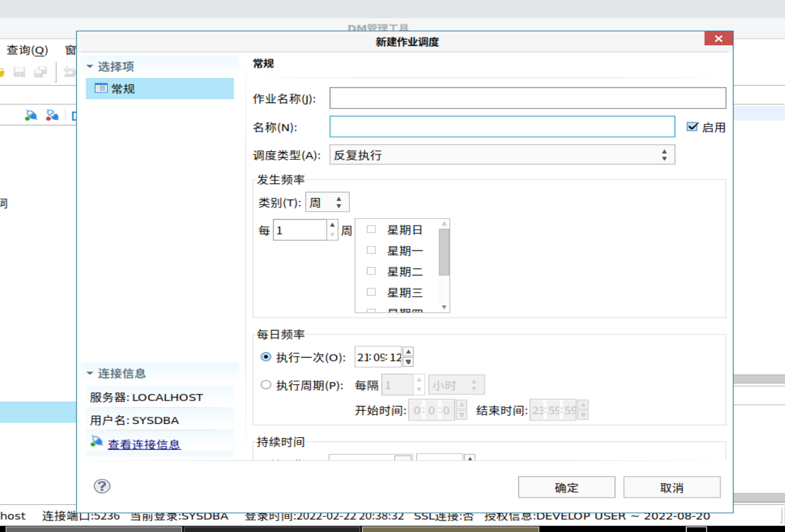Focus the 作业名称(J) input field
785x532 pixels.
[x=527, y=98]
